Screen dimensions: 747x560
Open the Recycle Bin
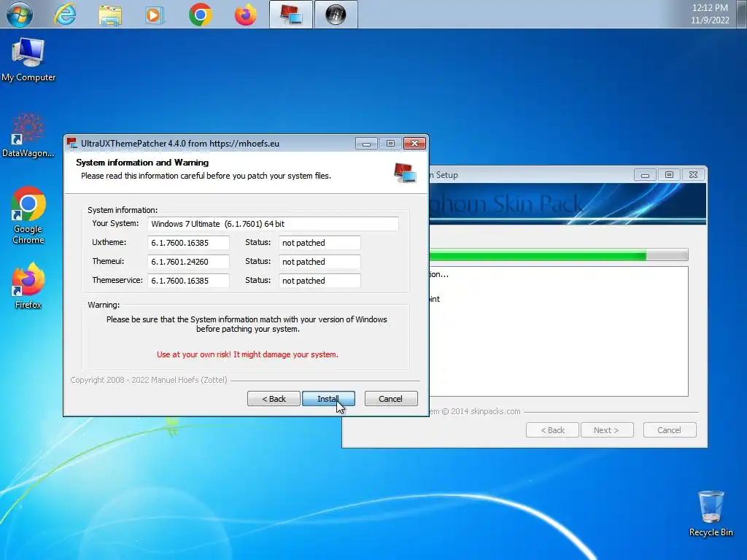tap(711, 513)
